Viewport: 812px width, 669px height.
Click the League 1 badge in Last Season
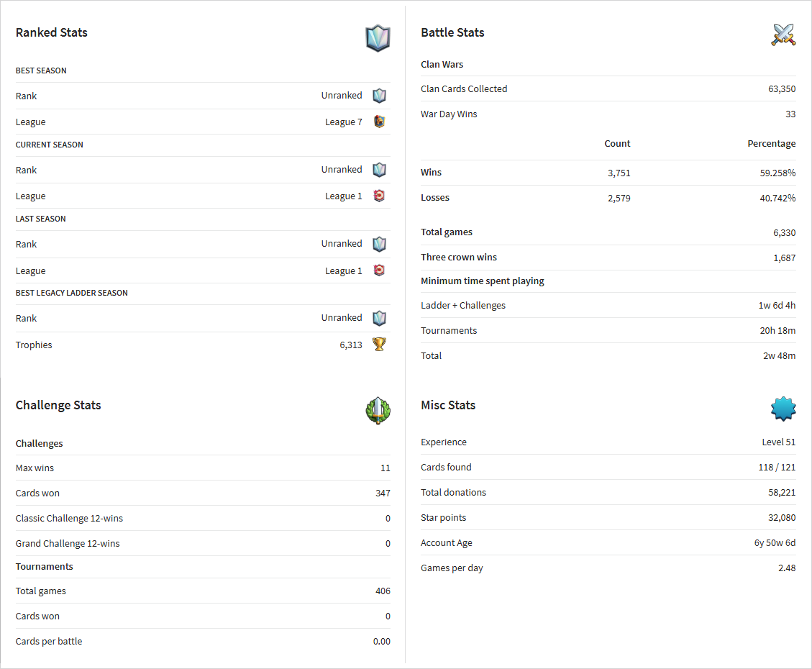click(380, 270)
